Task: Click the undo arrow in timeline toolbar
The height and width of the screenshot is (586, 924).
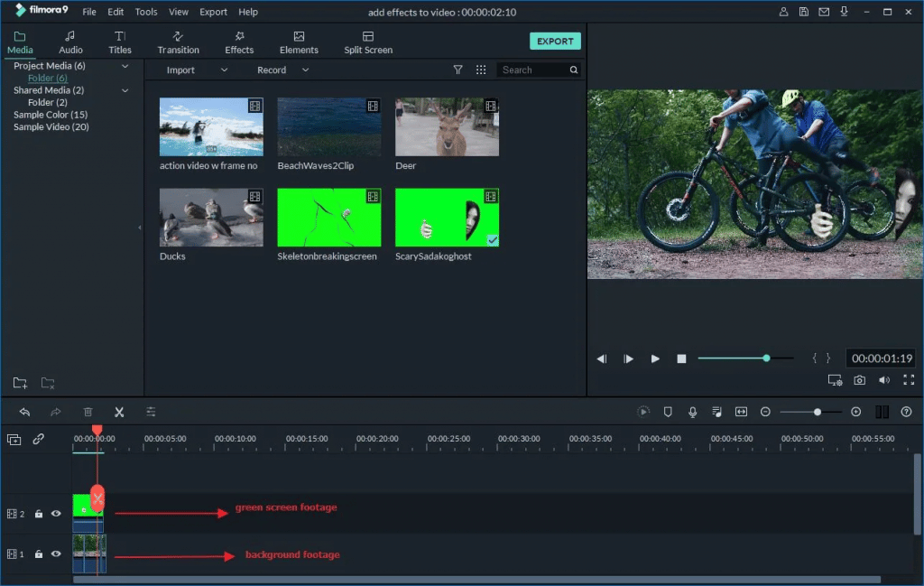Action: 24,412
